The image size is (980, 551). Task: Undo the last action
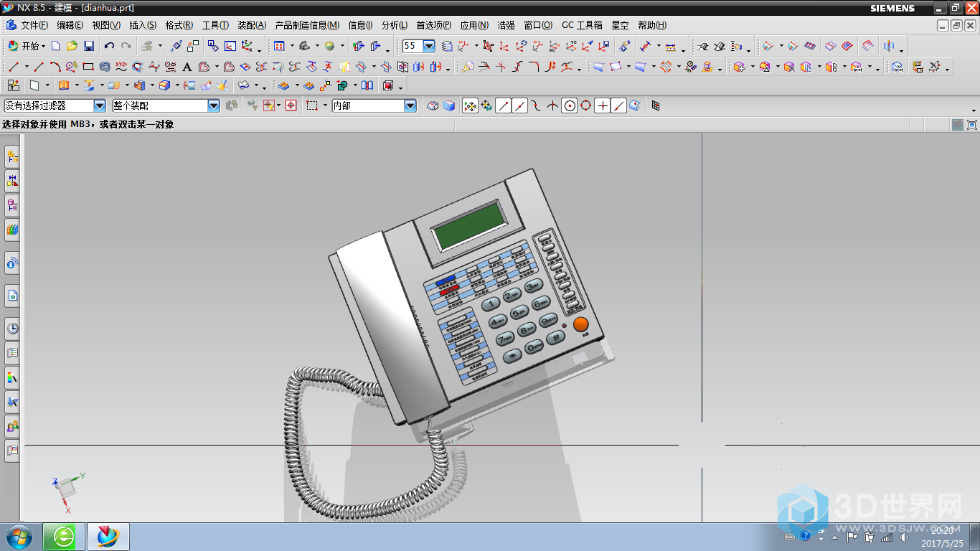[109, 46]
